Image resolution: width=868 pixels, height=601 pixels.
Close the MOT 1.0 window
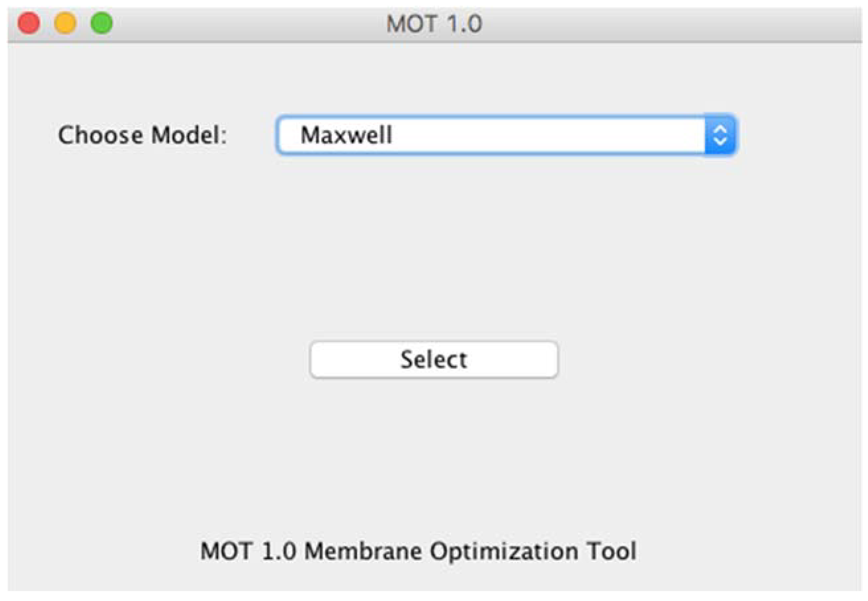29,23
